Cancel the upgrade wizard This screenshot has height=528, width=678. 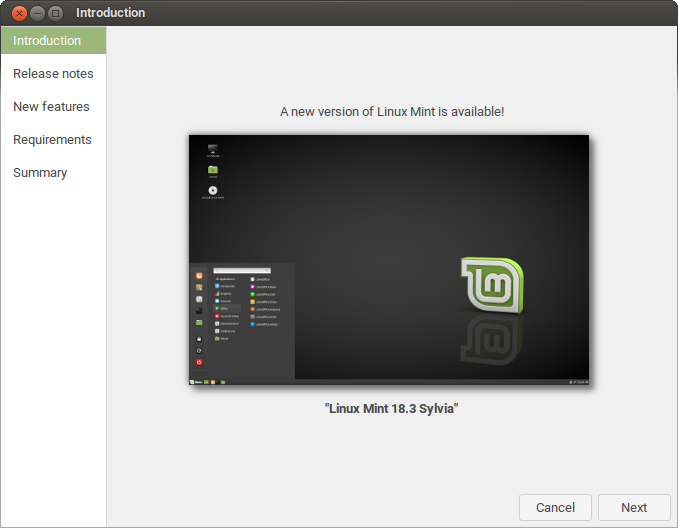(x=555, y=507)
